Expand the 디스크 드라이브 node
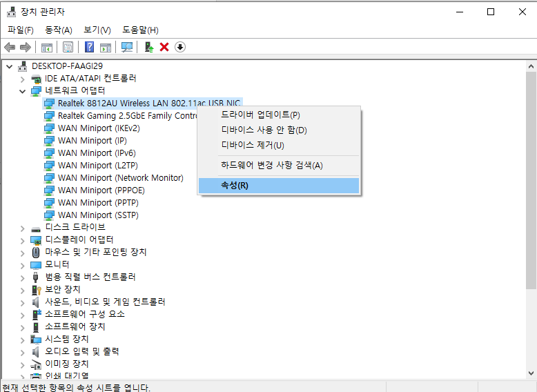The width and height of the screenshot is (537, 392). click(23, 228)
